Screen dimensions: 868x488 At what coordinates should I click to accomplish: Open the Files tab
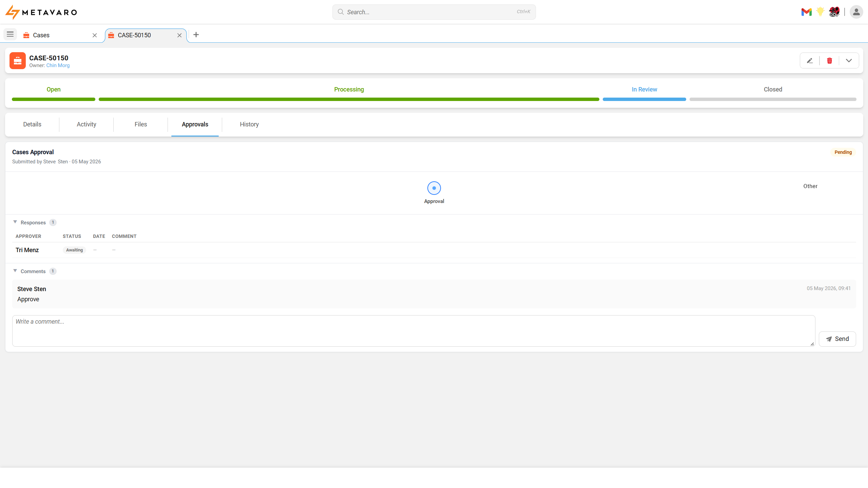[x=141, y=124]
